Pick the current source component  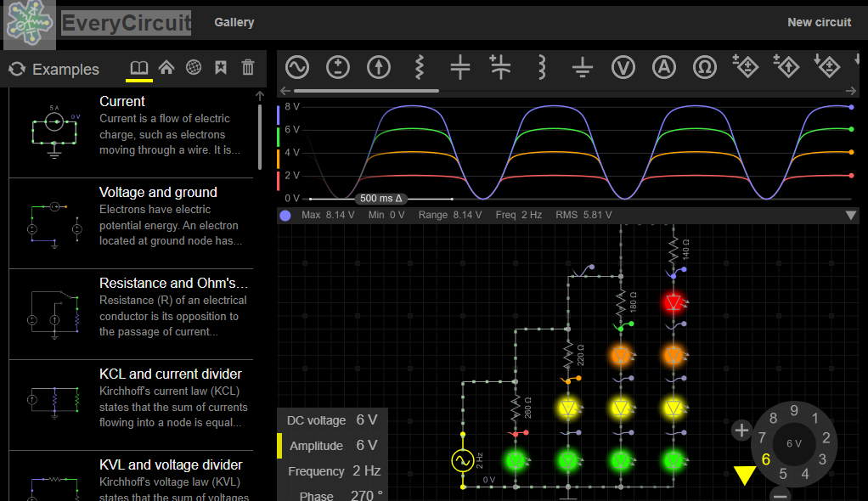378,67
